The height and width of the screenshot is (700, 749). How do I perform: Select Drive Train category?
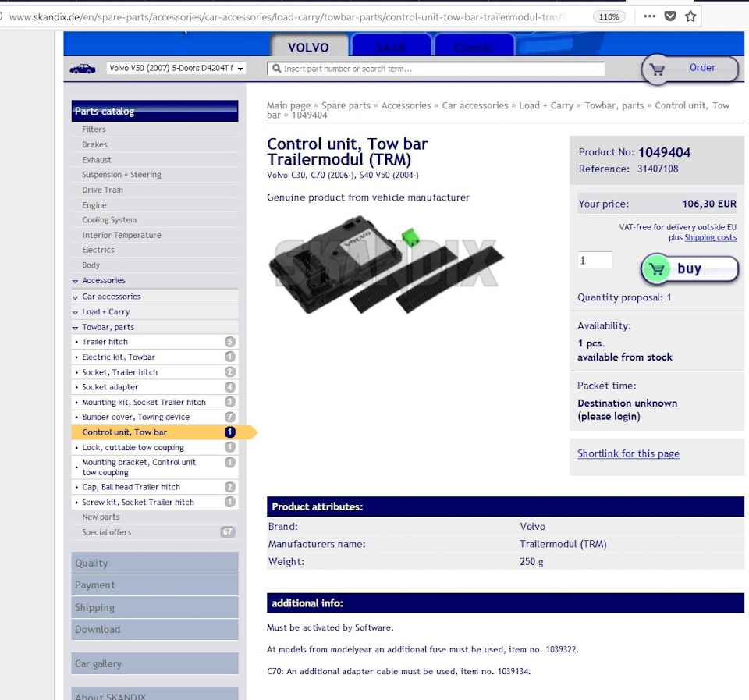point(102,190)
